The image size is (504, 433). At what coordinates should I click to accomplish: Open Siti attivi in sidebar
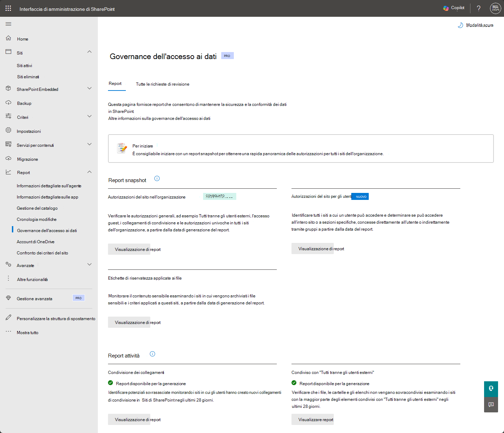tap(24, 66)
